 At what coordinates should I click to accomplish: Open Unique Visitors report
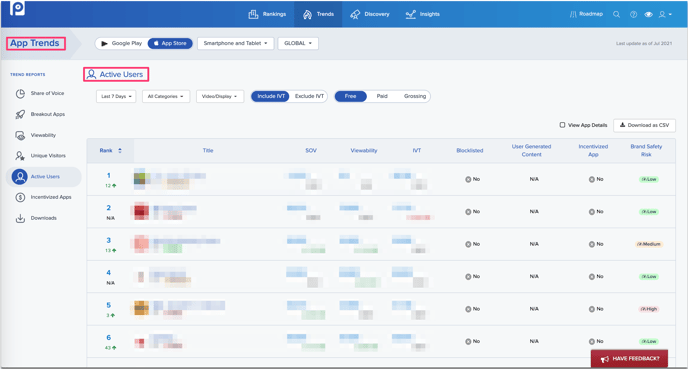click(x=48, y=156)
